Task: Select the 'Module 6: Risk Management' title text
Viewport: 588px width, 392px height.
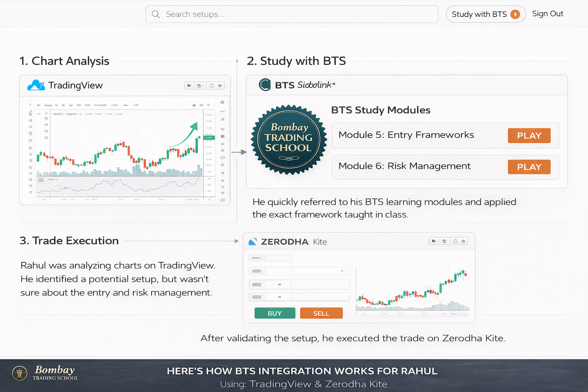Action: click(405, 166)
